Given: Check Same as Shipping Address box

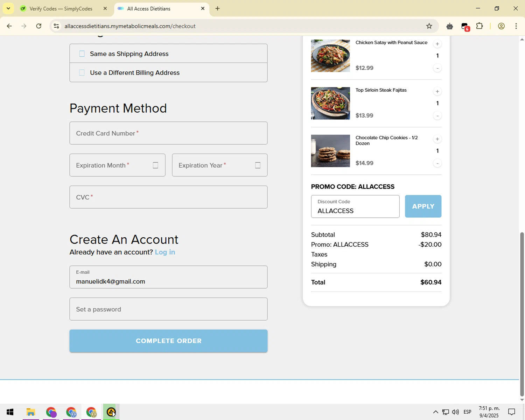Looking at the screenshot, I should coord(82,54).
